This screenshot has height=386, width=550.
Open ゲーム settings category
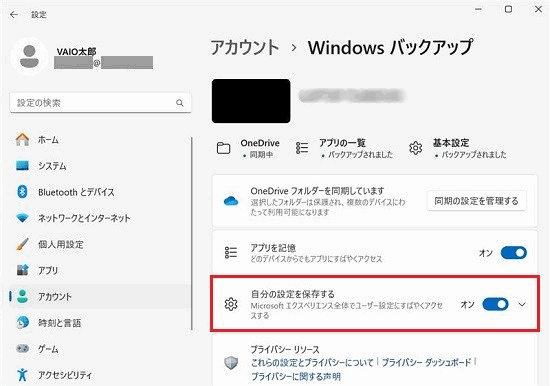pos(100,348)
